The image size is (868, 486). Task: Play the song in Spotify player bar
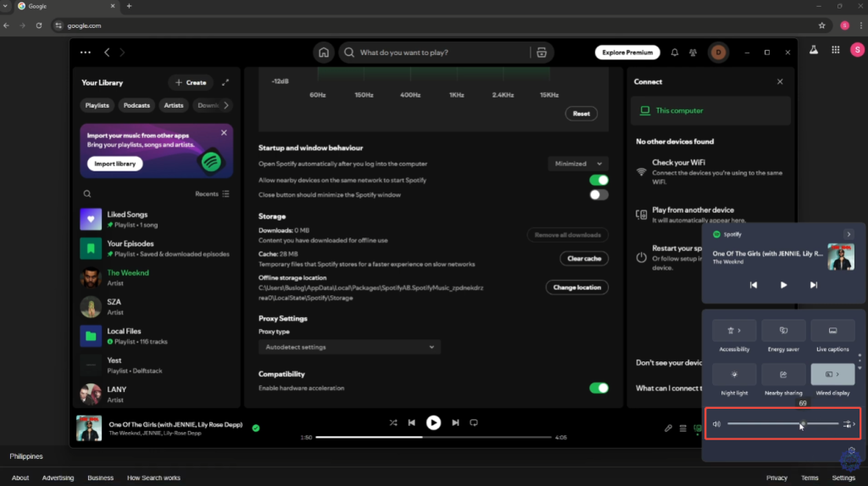tap(433, 423)
